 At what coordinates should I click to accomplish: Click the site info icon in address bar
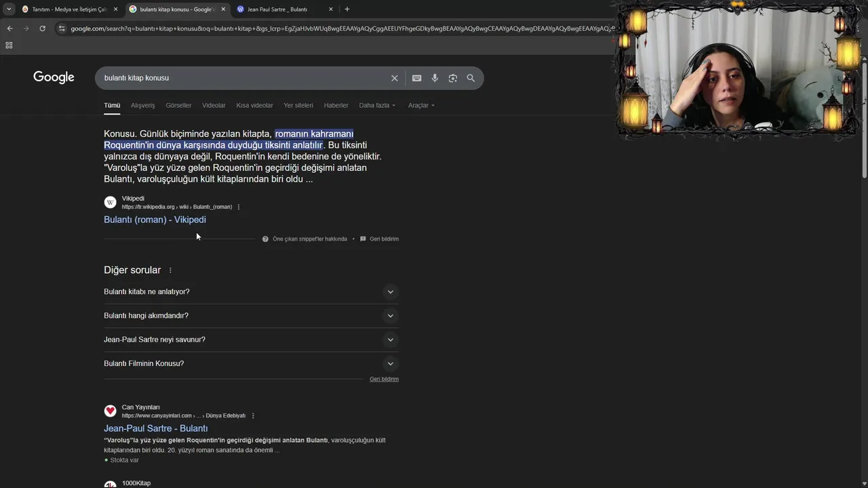click(62, 28)
